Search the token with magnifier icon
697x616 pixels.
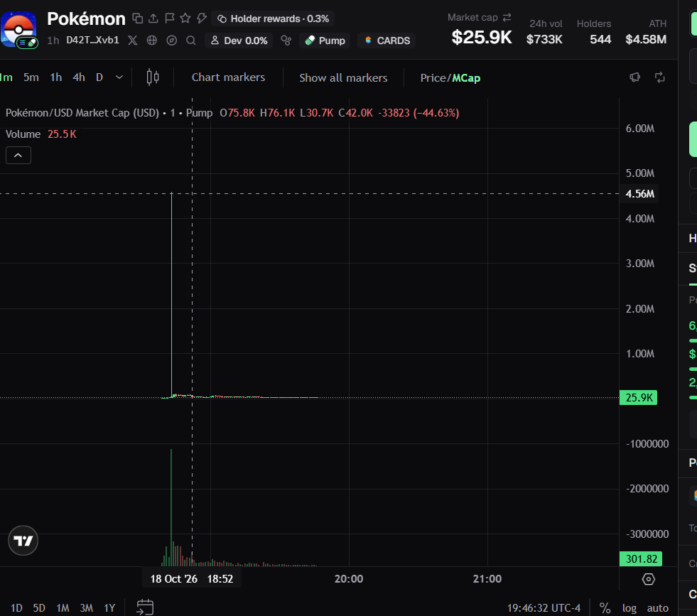click(x=191, y=40)
